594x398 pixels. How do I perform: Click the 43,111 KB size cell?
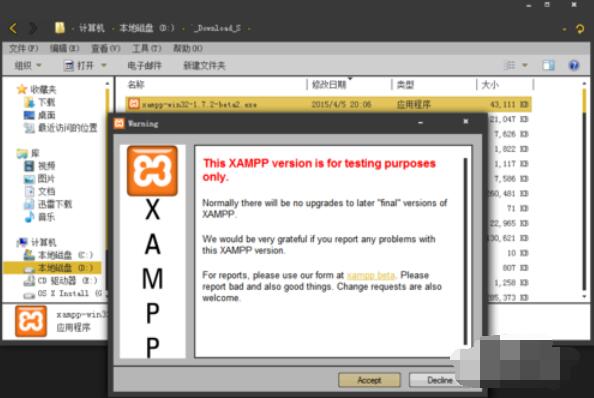click(x=509, y=104)
